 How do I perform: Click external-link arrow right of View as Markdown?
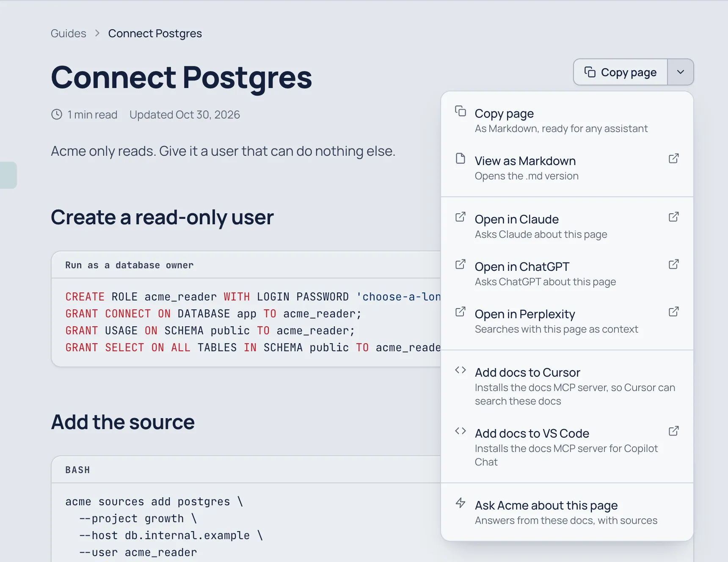tap(674, 159)
